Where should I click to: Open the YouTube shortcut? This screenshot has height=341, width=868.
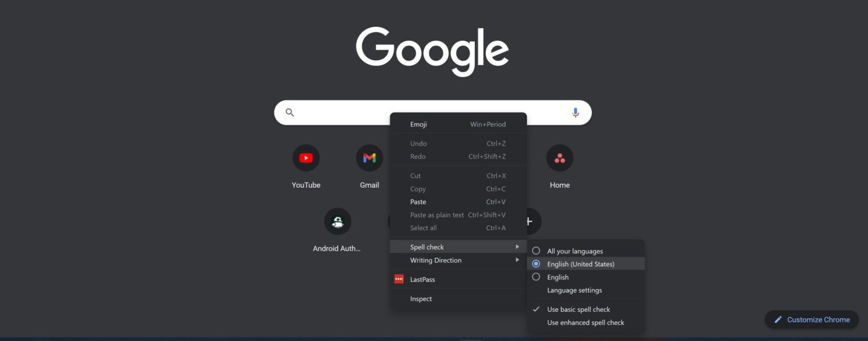pos(306,158)
